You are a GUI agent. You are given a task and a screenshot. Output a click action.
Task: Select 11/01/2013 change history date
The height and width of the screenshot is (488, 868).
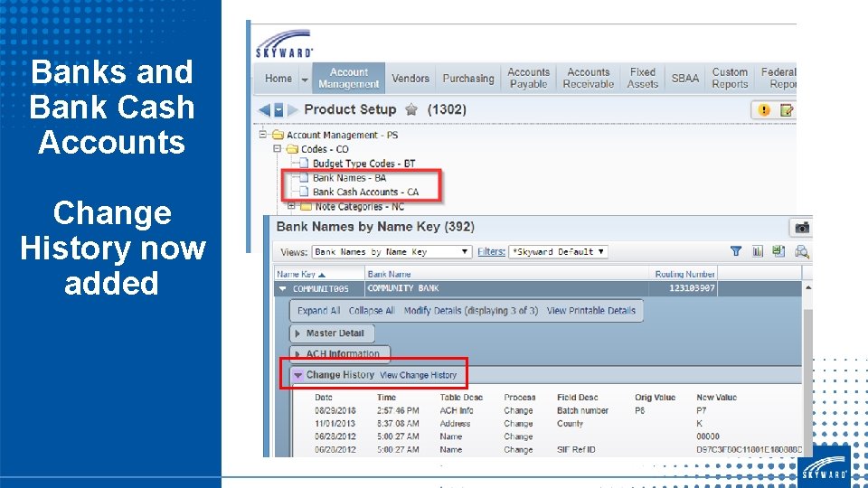coord(335,423)
